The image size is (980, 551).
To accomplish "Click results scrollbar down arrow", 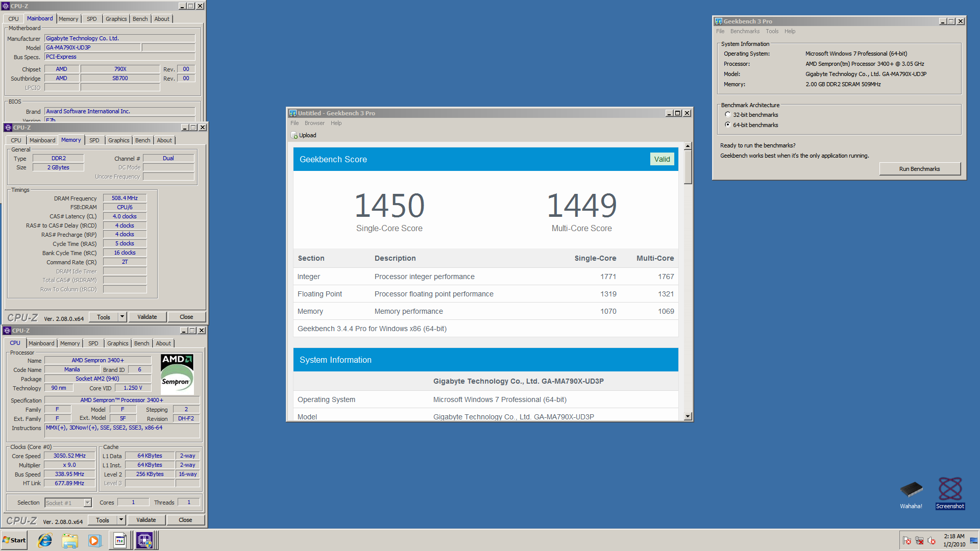I will 688,416.
